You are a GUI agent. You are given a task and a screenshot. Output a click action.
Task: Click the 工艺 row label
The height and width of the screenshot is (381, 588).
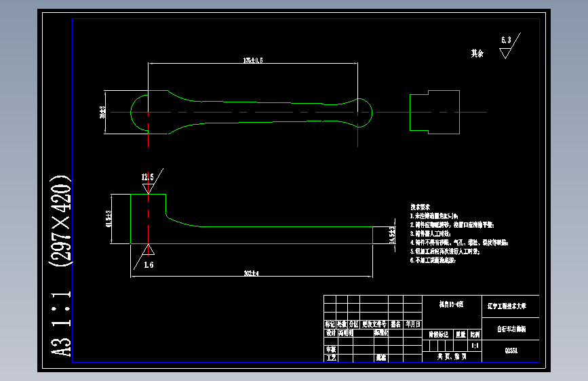click(x=331, y=358)
